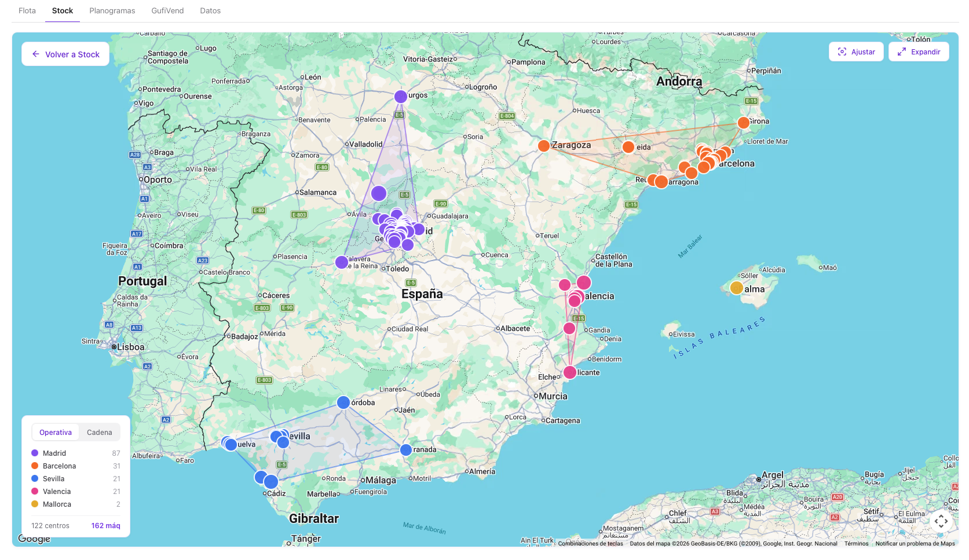
Task: Click the Madrid purple legend swatch
Action: [x=35, y=453]
